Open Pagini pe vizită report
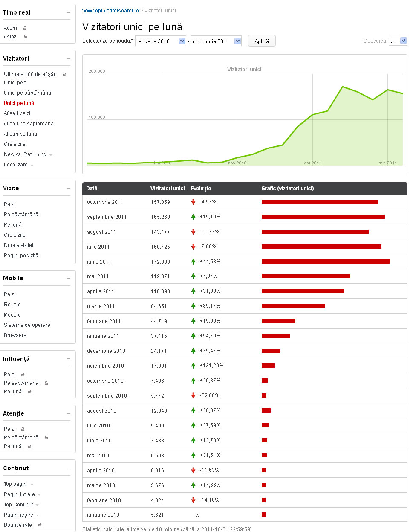 (x=21, y=256)
